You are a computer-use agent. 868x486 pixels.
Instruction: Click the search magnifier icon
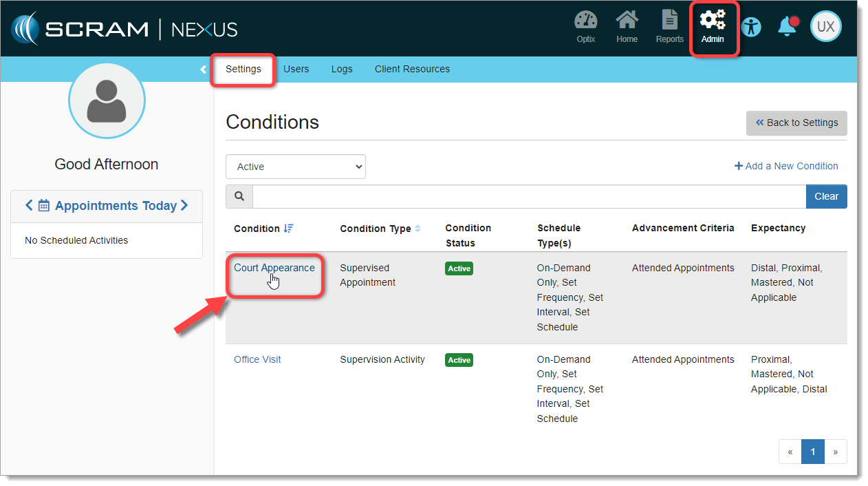239,196
